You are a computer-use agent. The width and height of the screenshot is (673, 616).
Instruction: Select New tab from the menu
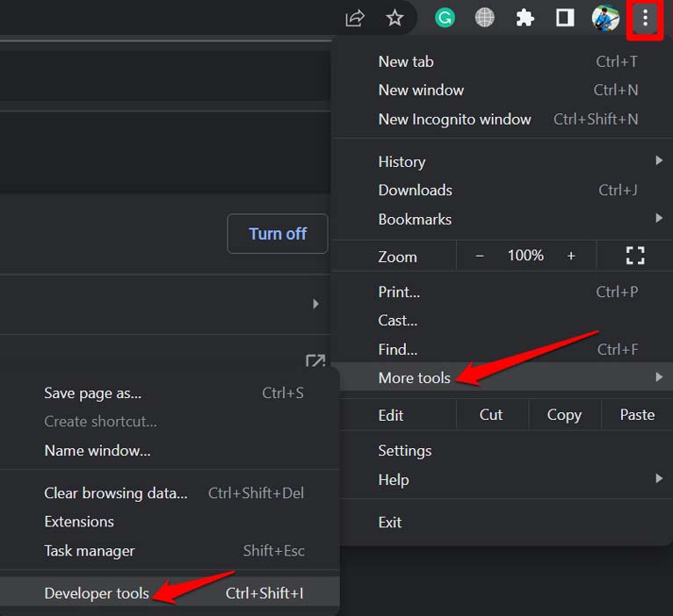pyautogui.click(x=503, y=62)
